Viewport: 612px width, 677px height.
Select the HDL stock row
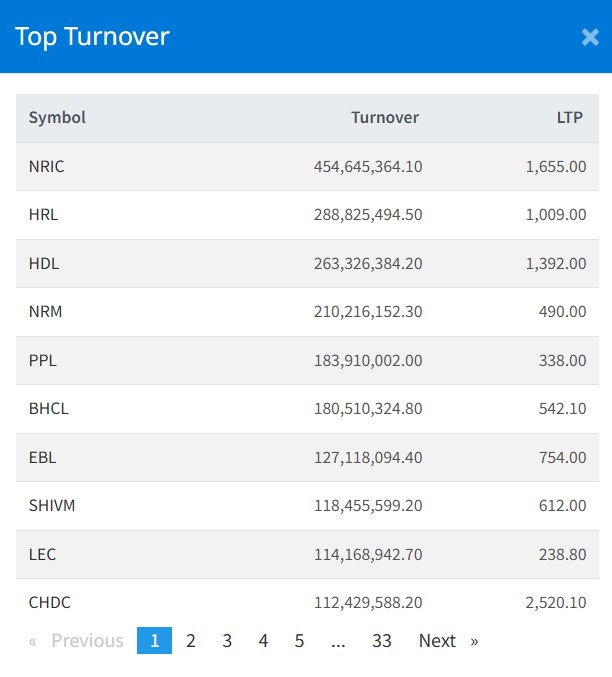click(x=44, y=264)
